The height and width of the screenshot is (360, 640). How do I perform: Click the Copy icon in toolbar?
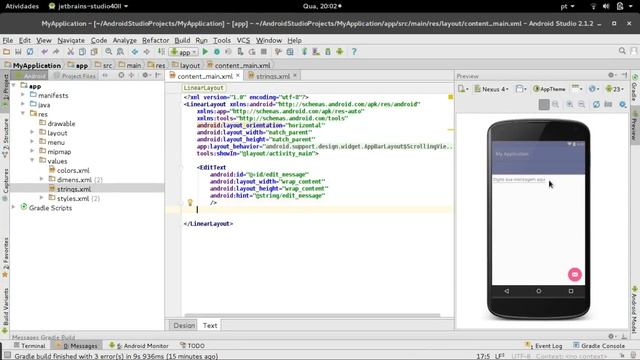click(82, 52)
